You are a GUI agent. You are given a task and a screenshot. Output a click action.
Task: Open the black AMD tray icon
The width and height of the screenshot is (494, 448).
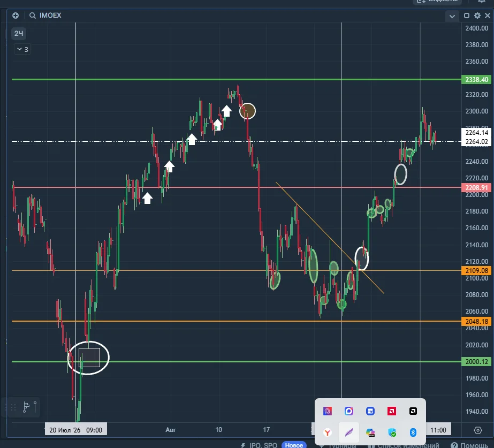point(413,411)
